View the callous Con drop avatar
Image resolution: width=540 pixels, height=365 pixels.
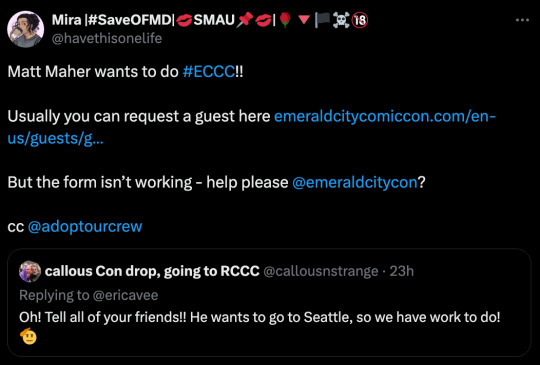[30, 271]
